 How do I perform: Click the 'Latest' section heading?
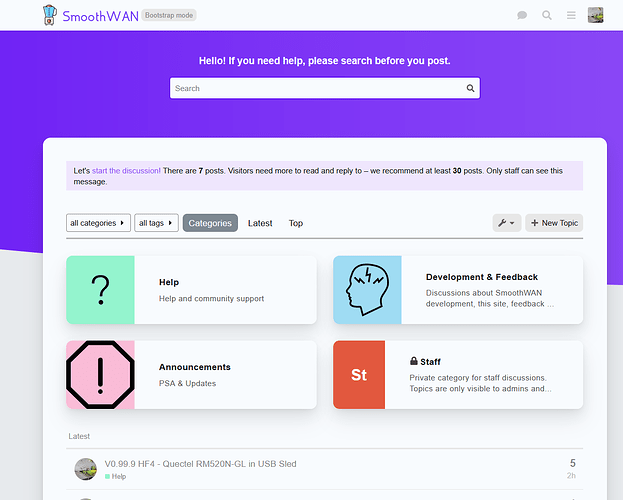pos(79,436)
